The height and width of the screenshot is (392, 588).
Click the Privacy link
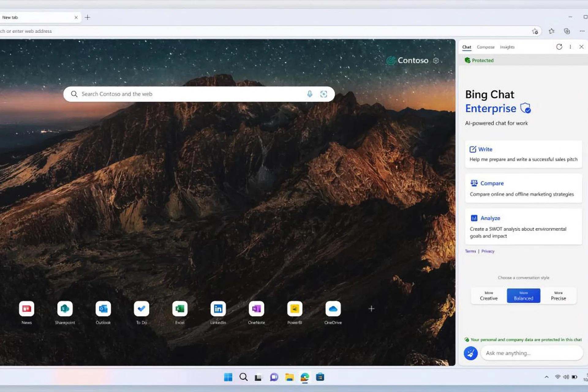click(488, 251)
